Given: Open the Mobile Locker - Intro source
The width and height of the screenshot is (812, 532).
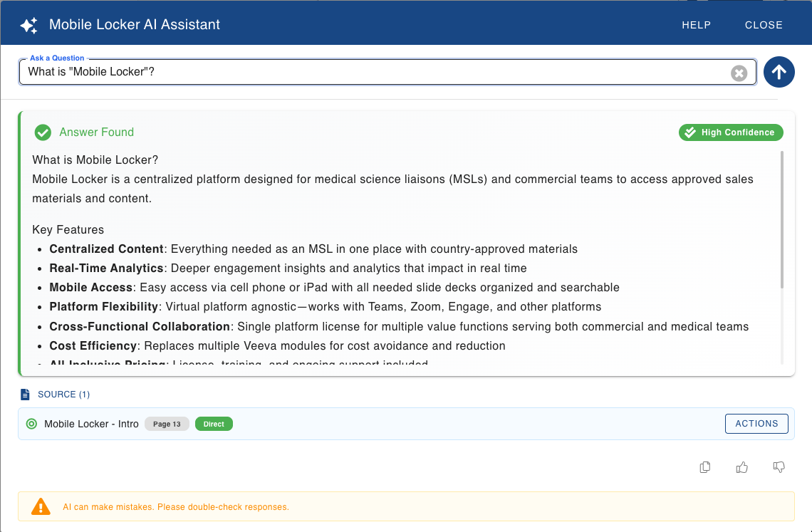Looking at the screenshot, I should 91,424.
